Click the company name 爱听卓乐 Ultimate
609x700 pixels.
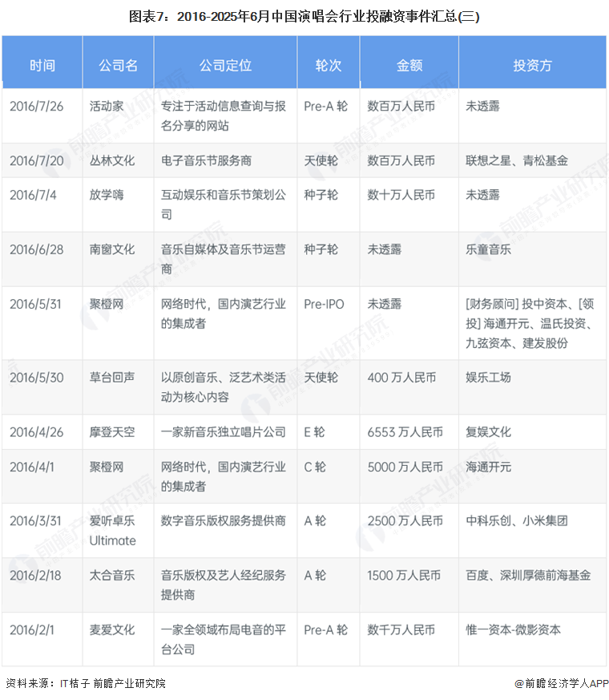click(112, 531)
